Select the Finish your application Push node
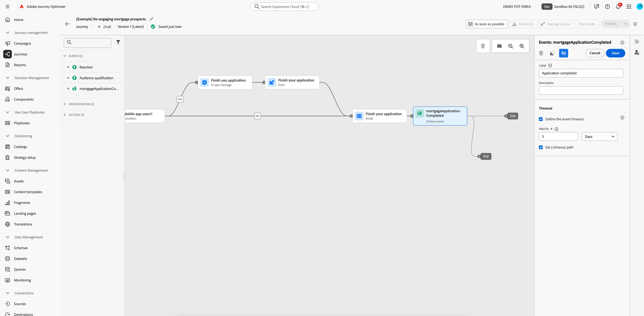Screen dimensions: 644x316 (292, 82)
